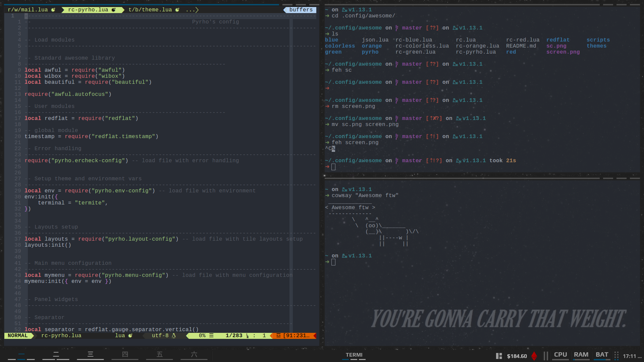The width and height of the screenshot is (644, 362).
Task: Click the dotted volume indicator icon
Action: click(616, 356)
